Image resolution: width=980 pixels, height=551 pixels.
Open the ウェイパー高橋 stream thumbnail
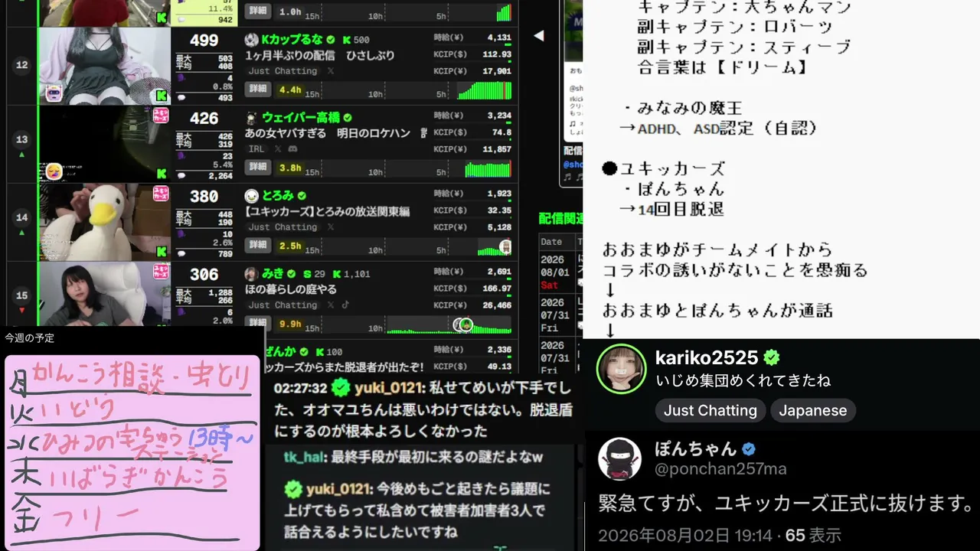coord(104,144)
